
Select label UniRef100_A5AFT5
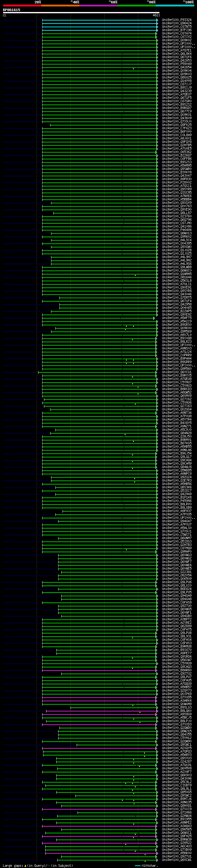point(177,318)
